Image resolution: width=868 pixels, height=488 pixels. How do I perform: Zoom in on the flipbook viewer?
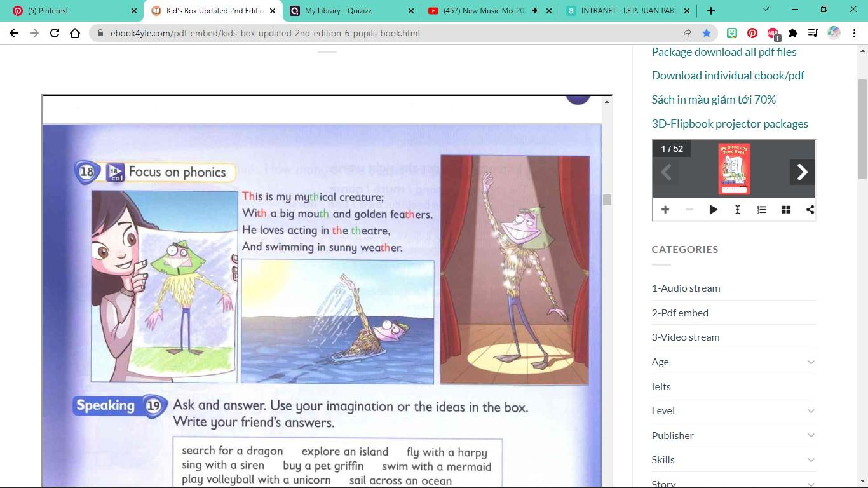pos(665,210)
